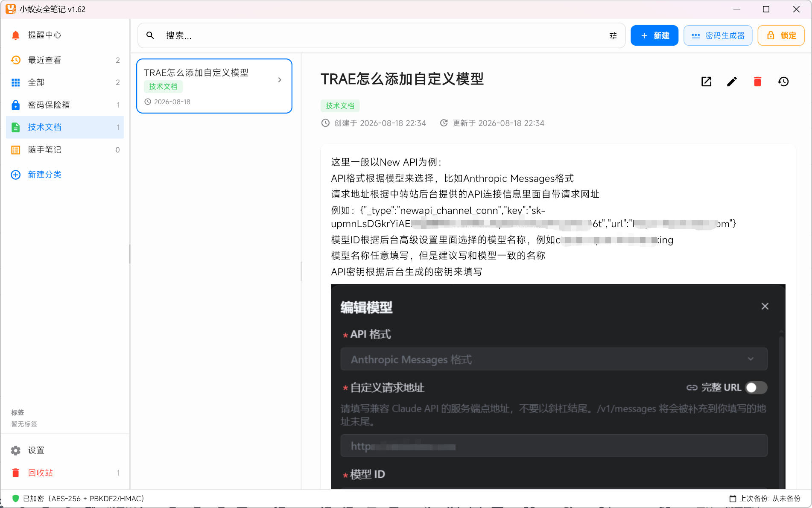Screen dimensions: 812x508
Task: Click the recently viewed clock icon
Action: [16, 60]
